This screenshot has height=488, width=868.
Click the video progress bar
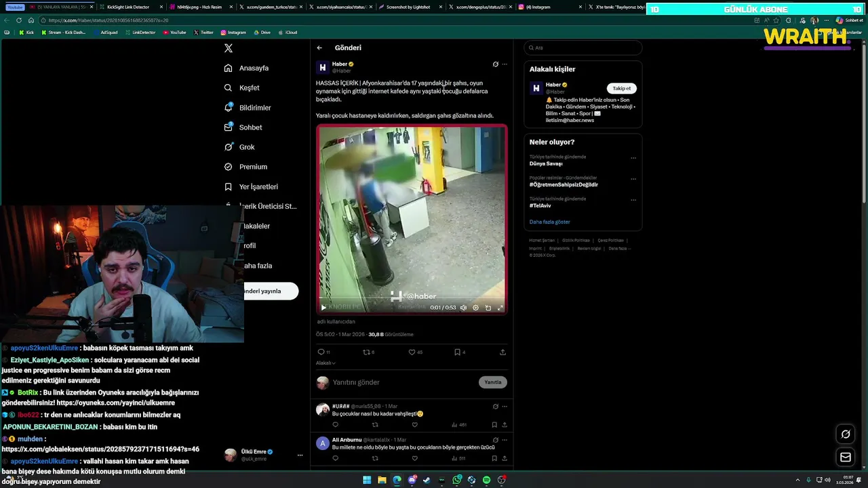click(x=412, y=299)
